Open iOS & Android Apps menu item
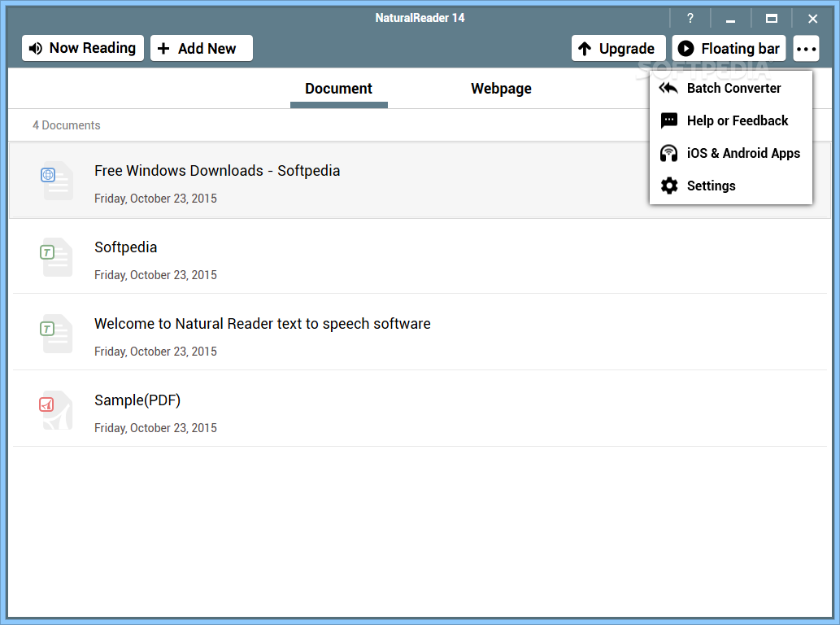The height and width of the screenshot is (625, 840). pyautogui.click(x=731, y=153)
